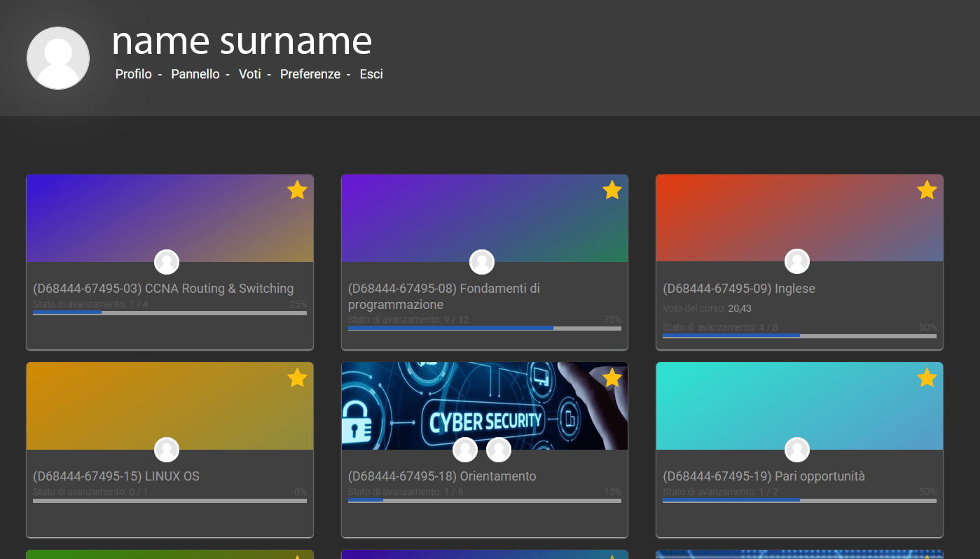980x559 pixels.
Task: Click Fondamenti di programmazione progress bar
Action: pos(485,328)
